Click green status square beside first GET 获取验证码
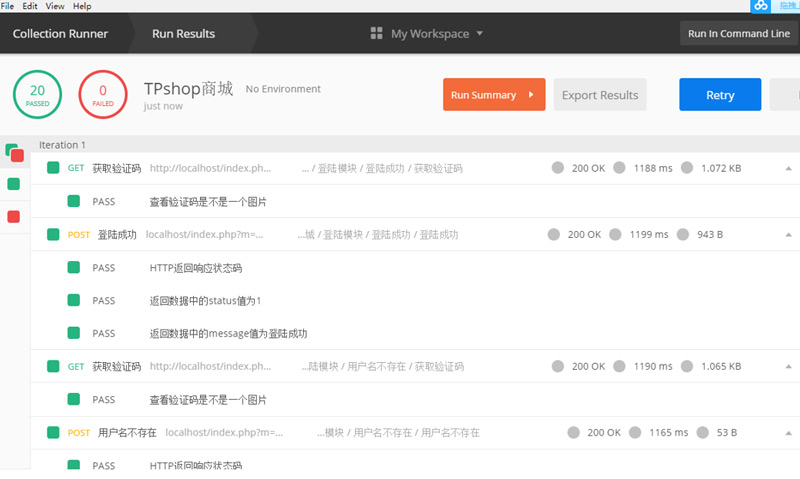 (x=53, y=168)
